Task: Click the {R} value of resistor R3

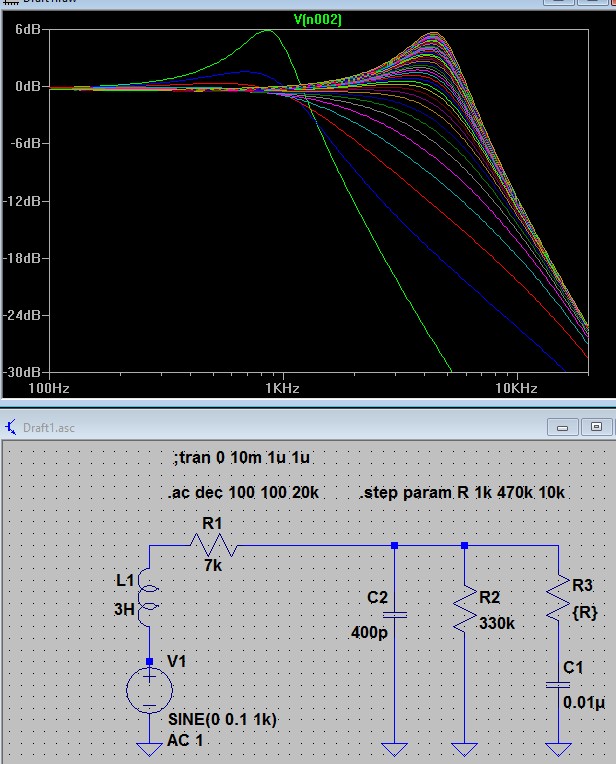Action: [x=586, y=613]
